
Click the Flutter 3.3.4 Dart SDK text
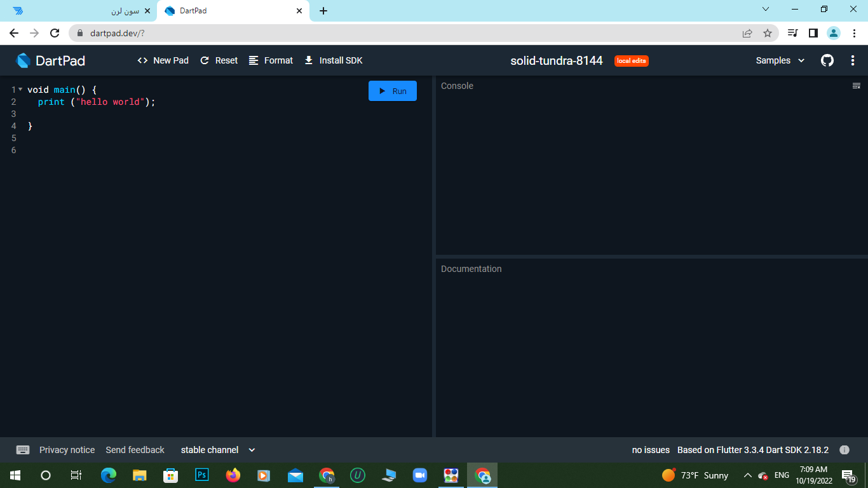(x=753, y=450)
